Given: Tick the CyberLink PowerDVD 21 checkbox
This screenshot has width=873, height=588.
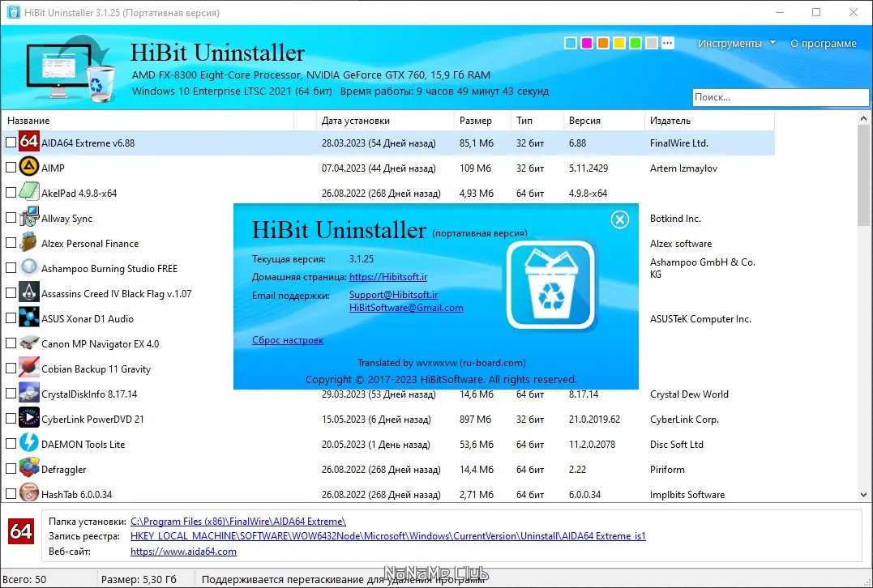Looking at the screenshot, I should [11, 419].
